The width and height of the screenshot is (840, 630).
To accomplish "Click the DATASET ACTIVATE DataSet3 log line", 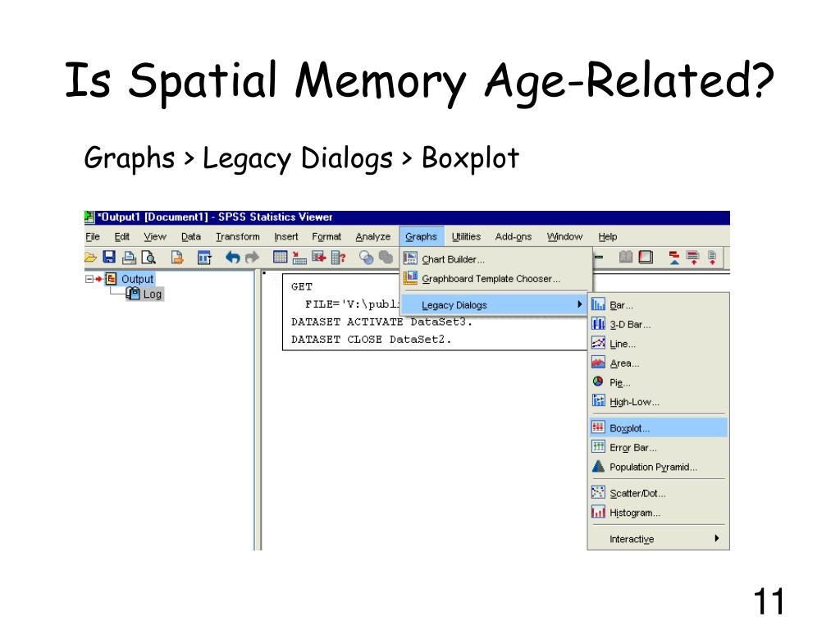I will (382, 322).
